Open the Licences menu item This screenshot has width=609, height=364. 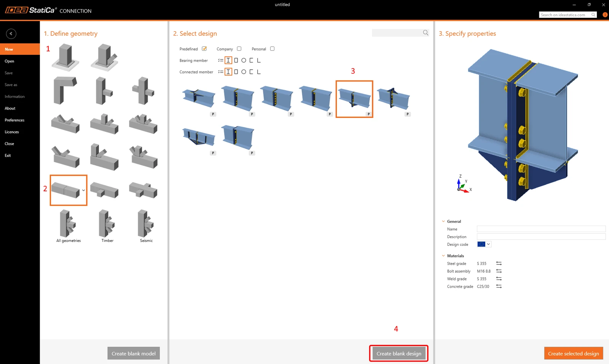(x=12, y=132)
